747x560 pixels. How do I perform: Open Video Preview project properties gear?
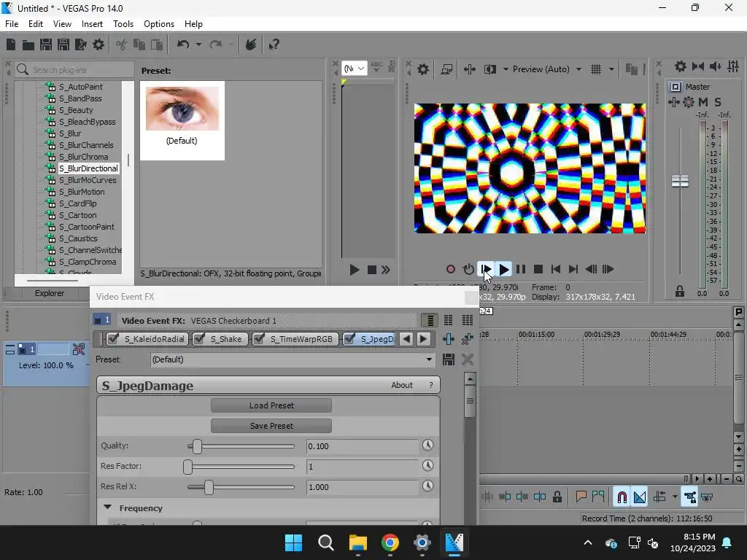click(423, 69)
